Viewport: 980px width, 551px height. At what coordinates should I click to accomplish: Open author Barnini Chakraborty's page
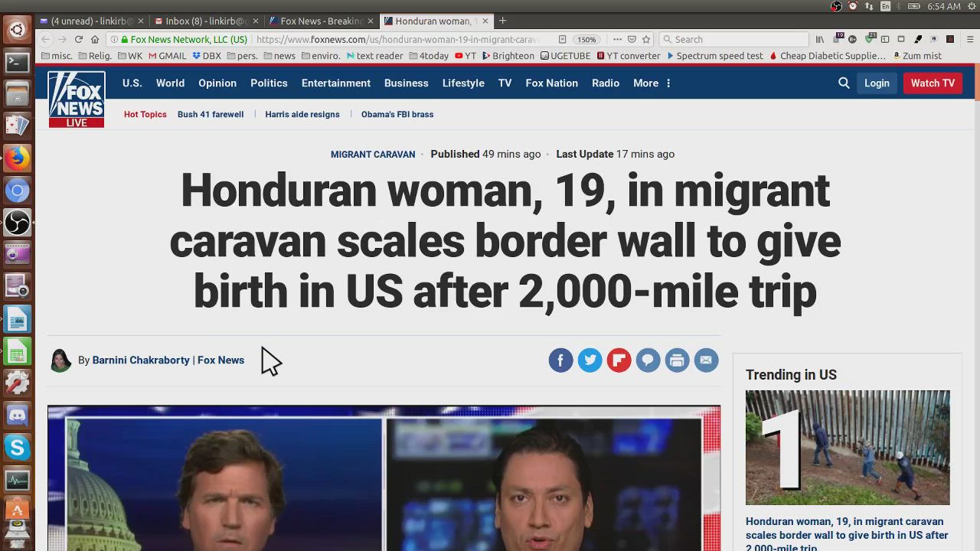[x=141, y=360]
